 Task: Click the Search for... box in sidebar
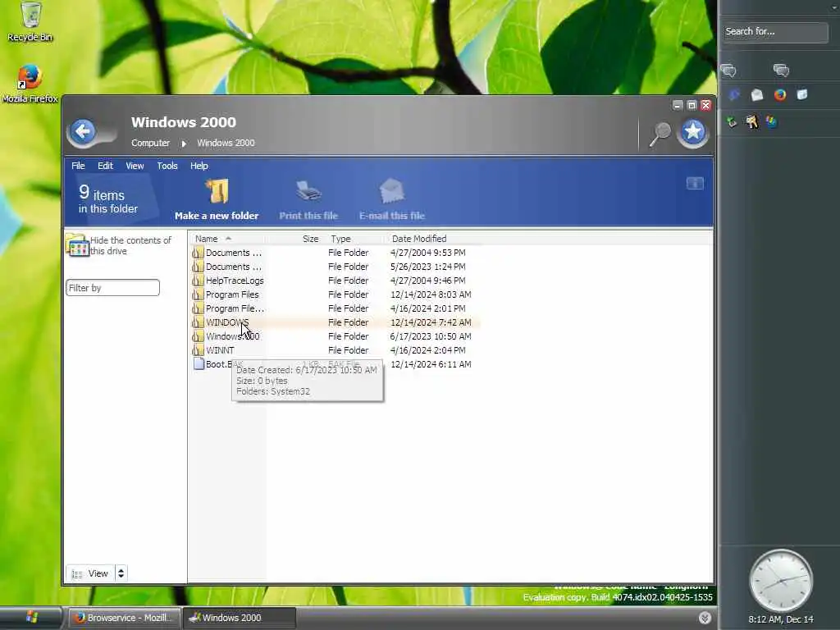[775, 32]
